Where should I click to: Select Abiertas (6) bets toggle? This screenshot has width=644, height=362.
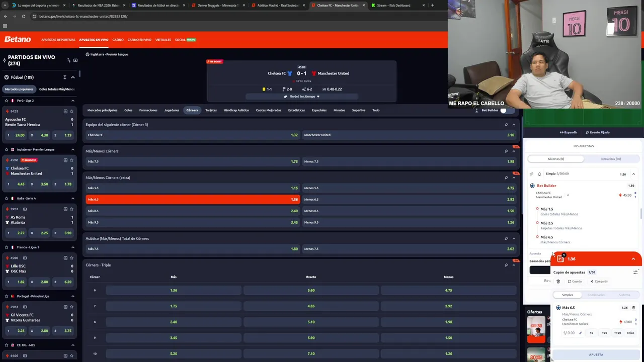(556, 159)
